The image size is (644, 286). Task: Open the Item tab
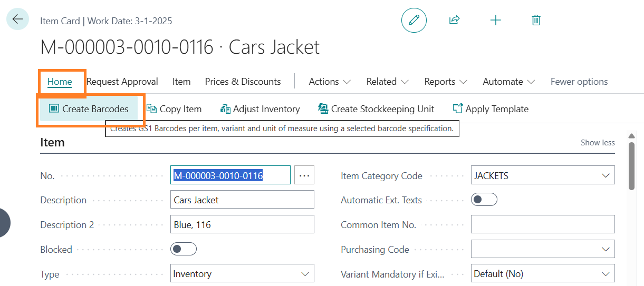tap(181, 82)
